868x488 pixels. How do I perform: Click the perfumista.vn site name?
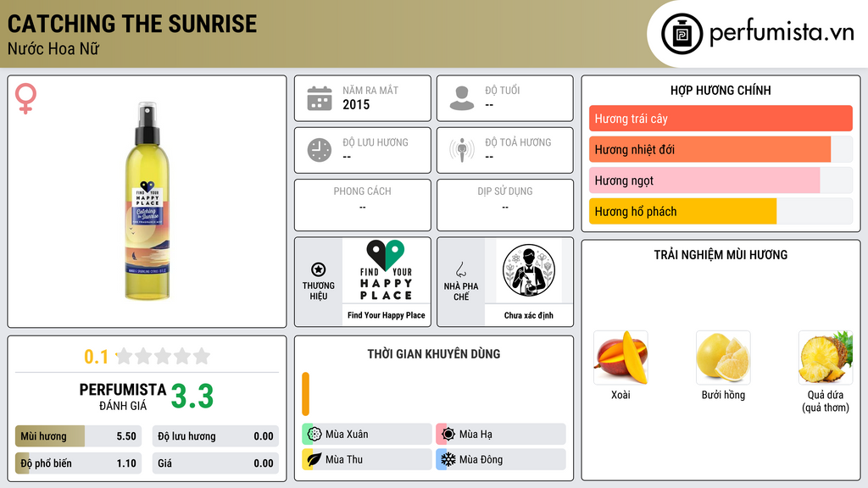(782, 32)
